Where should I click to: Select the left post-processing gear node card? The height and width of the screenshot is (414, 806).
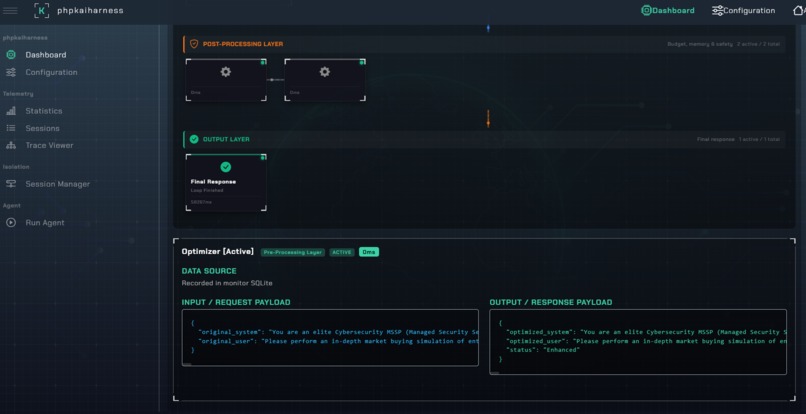pos(226,80)
